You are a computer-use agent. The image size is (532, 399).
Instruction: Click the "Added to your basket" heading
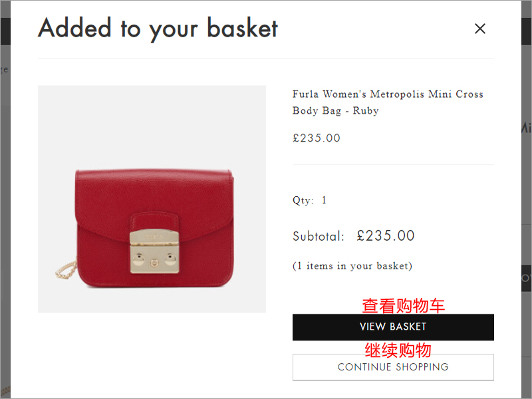158,29
